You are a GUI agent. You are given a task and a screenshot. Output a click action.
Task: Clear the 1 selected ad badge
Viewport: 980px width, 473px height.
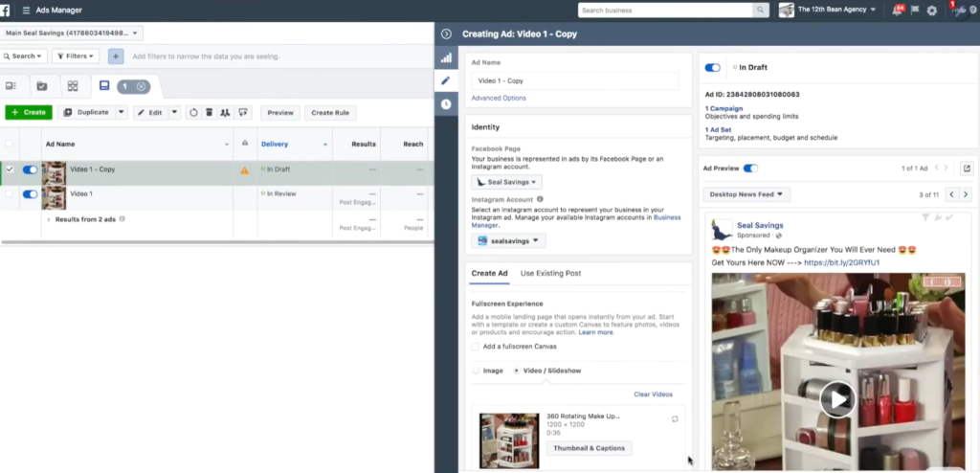pos(142,86)
